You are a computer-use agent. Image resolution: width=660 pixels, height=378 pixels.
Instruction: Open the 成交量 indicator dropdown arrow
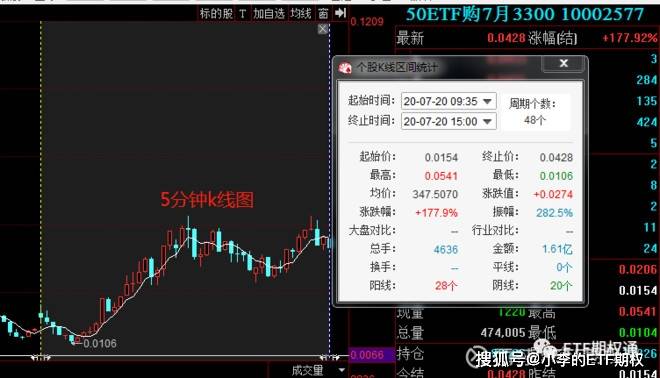point(342,370)
